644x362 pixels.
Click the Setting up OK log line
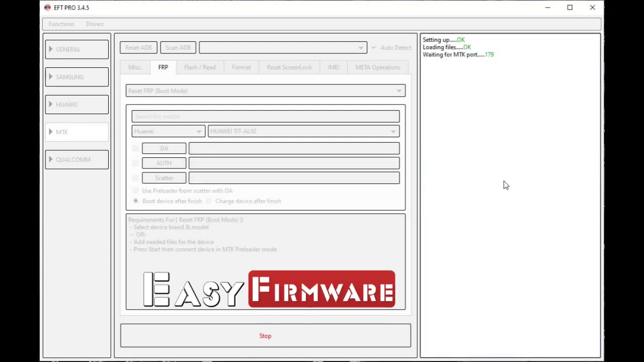tap(444, 40)
